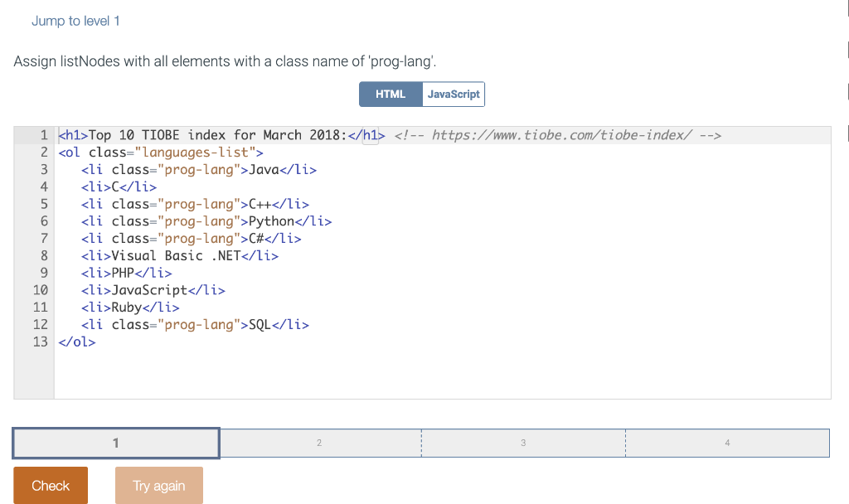Select the HTML tab

[390, 94]
